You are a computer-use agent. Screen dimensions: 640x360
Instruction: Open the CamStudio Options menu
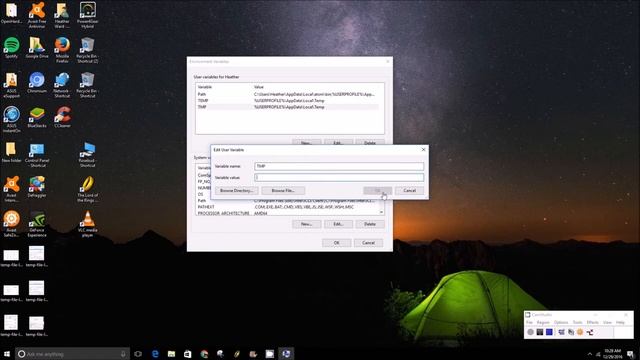click(x=561, y=322)
